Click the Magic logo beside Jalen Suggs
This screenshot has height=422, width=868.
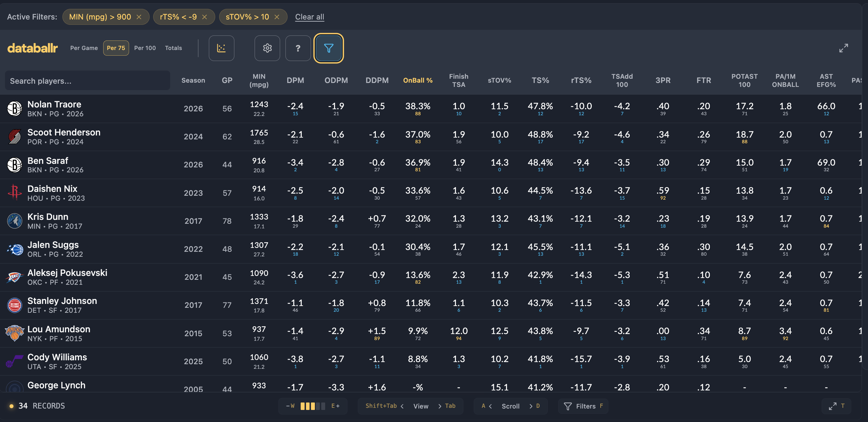(x=15, y=249)
